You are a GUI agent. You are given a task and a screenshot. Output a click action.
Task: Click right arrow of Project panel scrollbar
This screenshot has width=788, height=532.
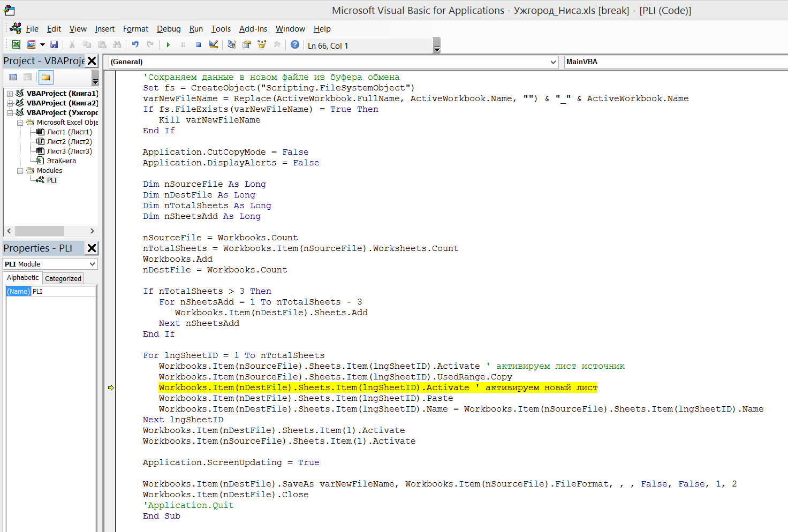coord(92,231)
